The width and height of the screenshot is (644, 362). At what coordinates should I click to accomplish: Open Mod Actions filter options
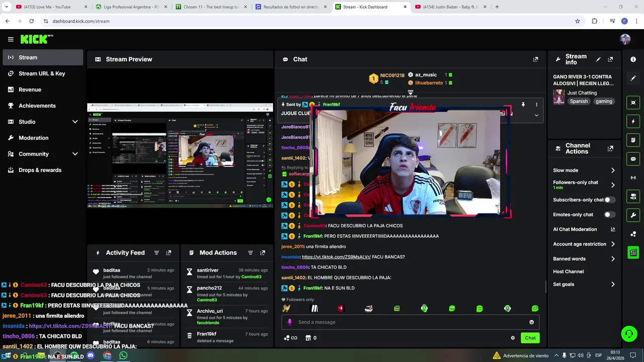(x=250, y=253)
